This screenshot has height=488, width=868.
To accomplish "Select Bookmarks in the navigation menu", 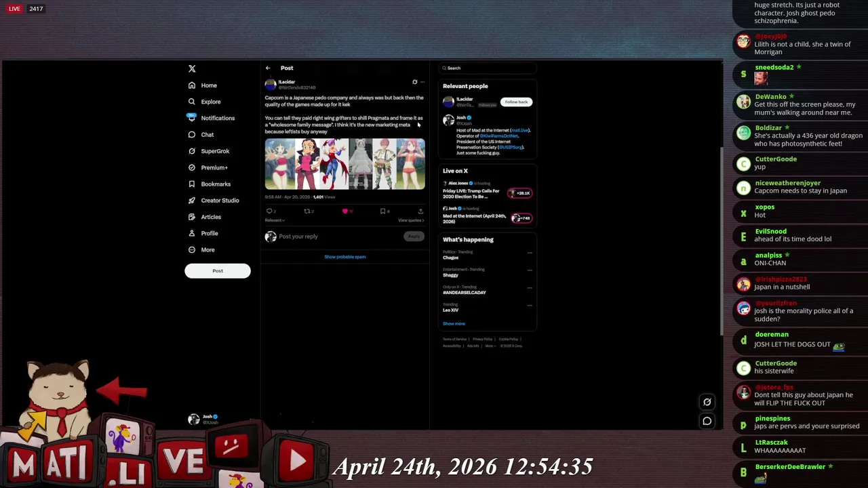I will pyautogui.click(x=216, y=184).
